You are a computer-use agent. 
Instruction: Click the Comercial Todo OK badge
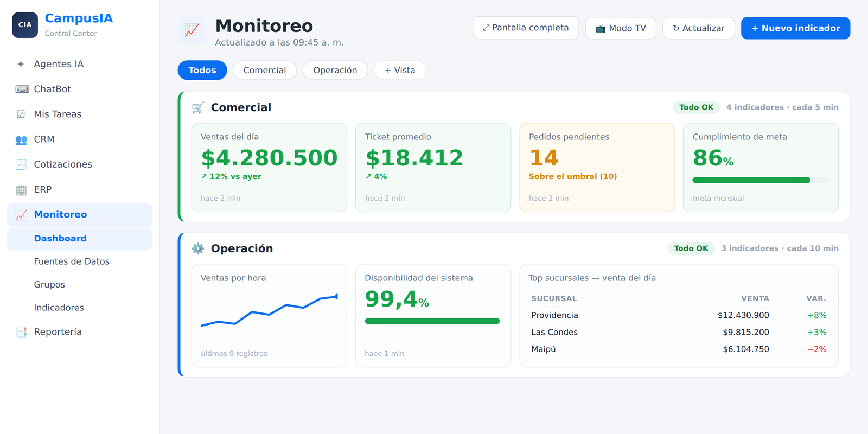(697, 107)
